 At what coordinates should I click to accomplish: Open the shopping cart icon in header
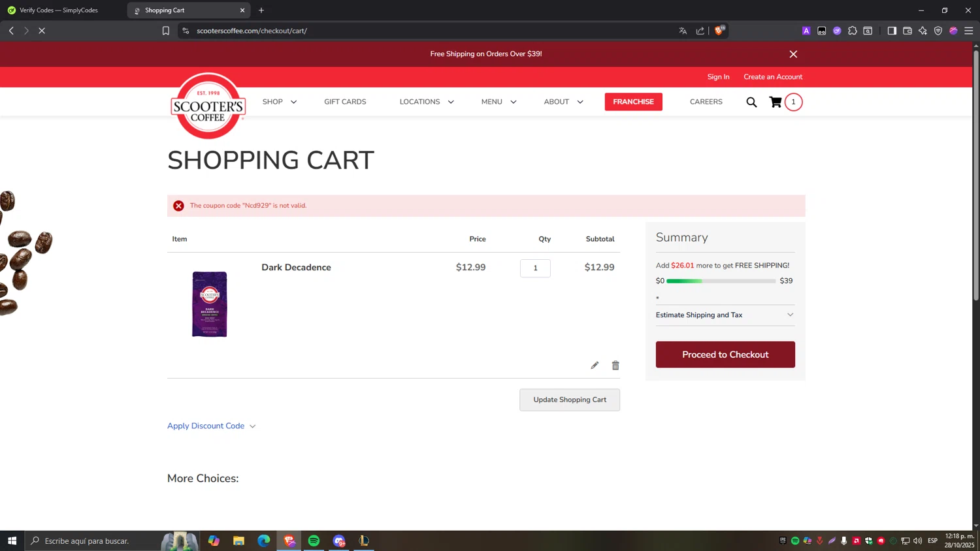click(x=776, y=102)
